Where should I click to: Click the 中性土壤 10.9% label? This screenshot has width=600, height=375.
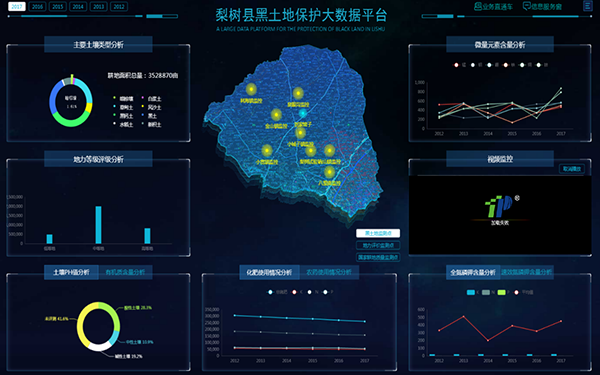coord(140,342)
